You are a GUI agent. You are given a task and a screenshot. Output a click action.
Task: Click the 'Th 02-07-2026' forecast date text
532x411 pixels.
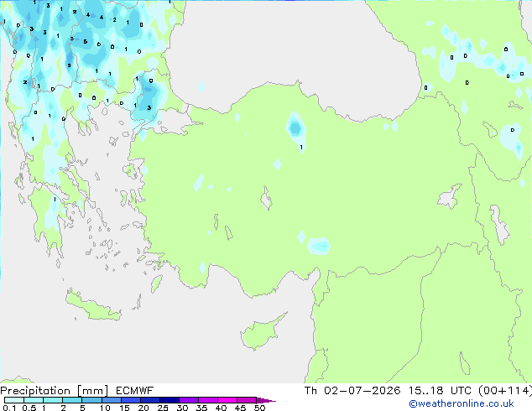[352, 391]
